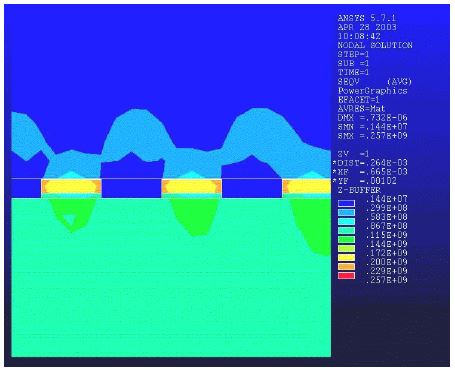This screenshot has width=455, height=371.
Task: Click the 'SUB =1' text
Action: click(353, 63)
